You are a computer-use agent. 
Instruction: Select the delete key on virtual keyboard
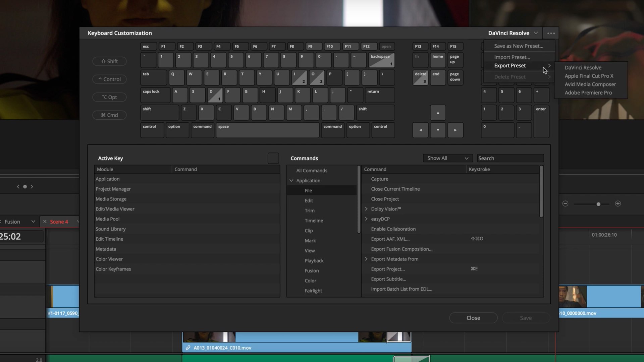pos(420,77)
